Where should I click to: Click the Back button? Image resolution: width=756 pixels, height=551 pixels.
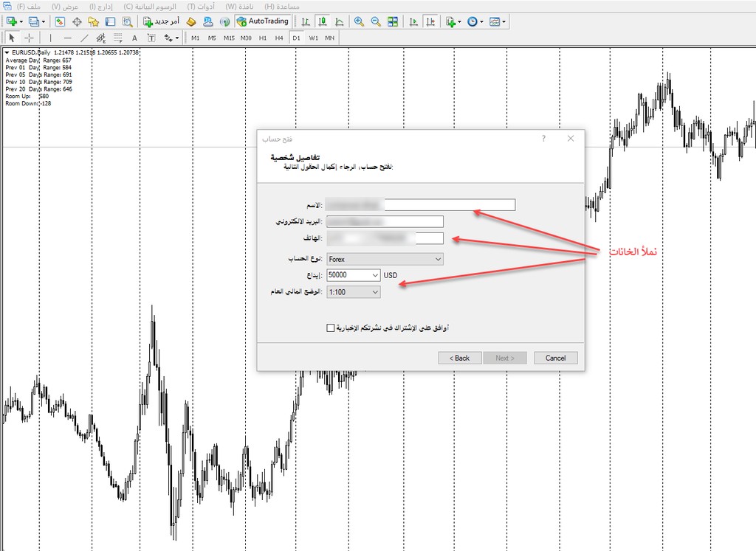pos(459,358)
